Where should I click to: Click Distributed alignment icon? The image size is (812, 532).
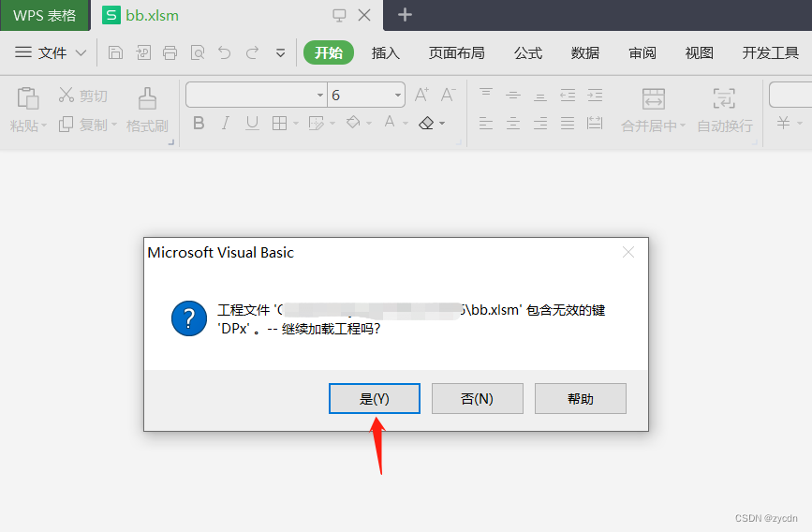pyautogui.click(x=595, y=124)
